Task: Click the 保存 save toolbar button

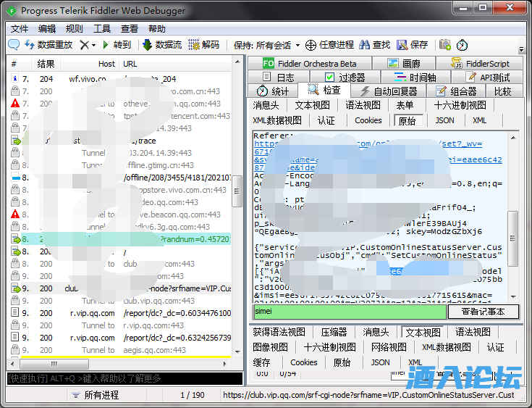Action: point(413,44)
